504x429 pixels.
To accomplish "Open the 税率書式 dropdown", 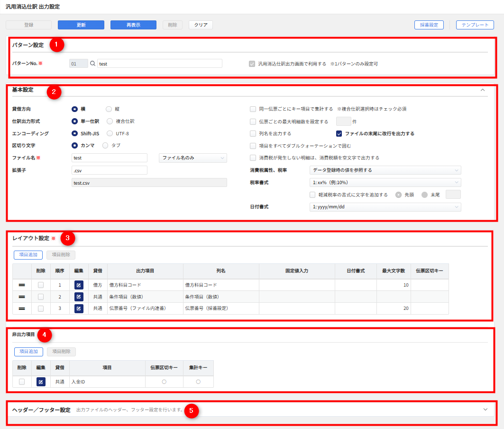I will (x=385, y=183).
